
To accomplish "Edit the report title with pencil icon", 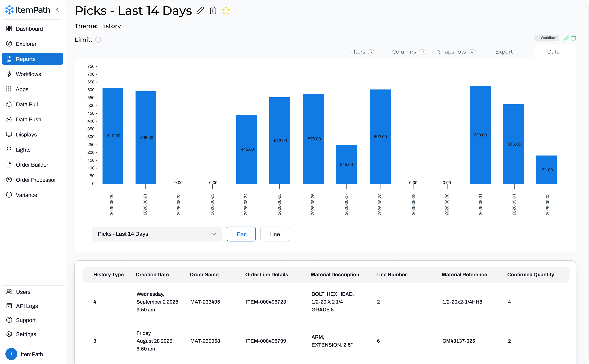I will pyautogui.click(x=200, y=11).
